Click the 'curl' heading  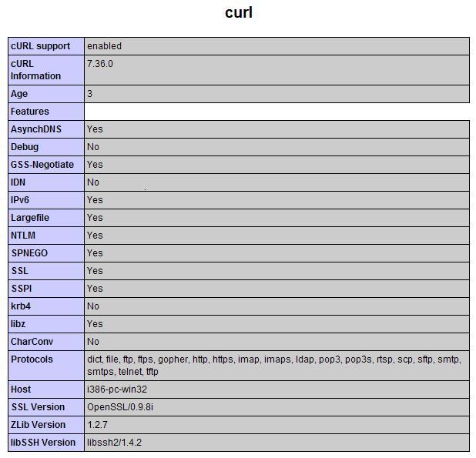click(239, 13)
